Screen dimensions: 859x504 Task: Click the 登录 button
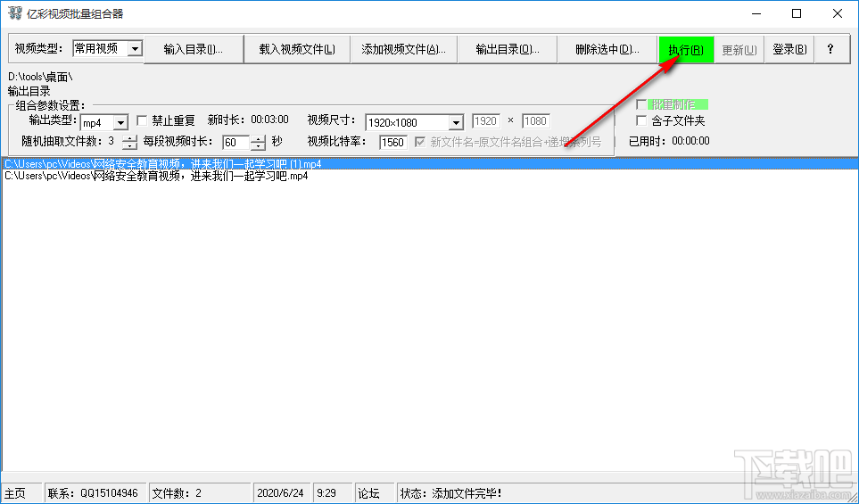point(789,49)
